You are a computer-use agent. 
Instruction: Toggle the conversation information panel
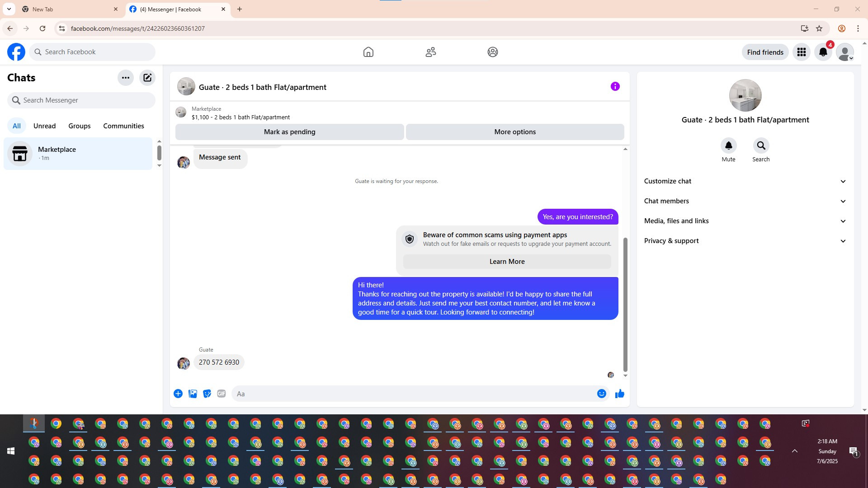pyautogui.click(x=615, y=86)
